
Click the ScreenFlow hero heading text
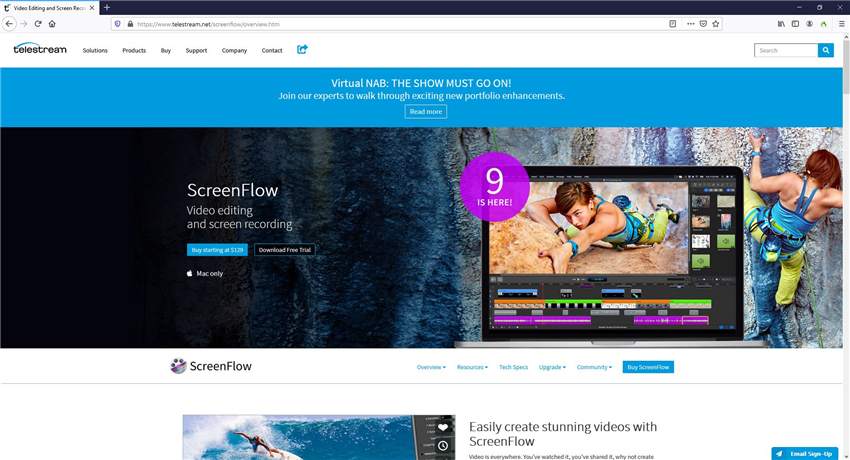coord(233,190)
